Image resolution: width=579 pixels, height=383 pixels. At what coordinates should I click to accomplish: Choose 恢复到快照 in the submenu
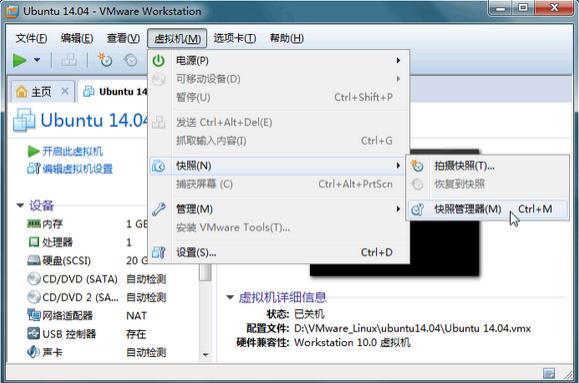click(487, 184)
